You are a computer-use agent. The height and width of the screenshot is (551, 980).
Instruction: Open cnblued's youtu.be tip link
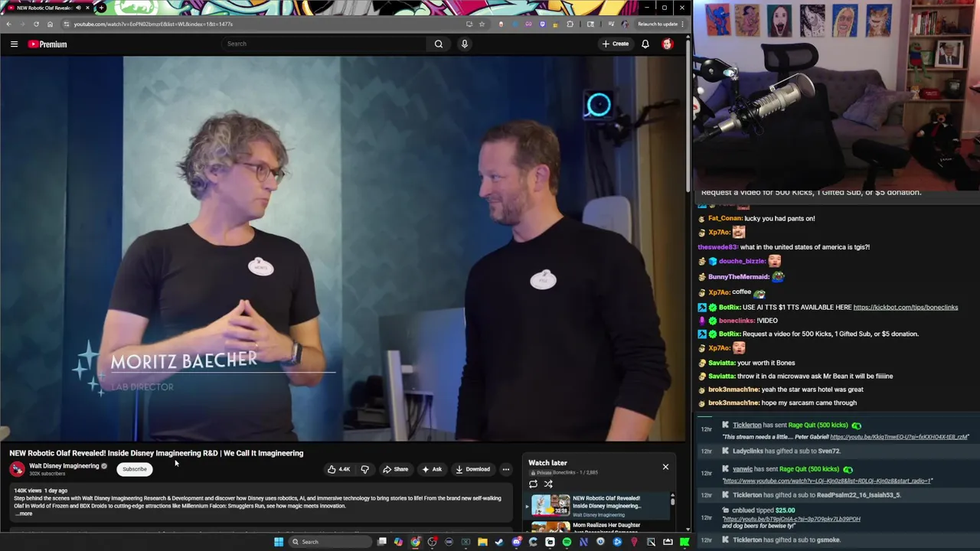coord(792,519)
